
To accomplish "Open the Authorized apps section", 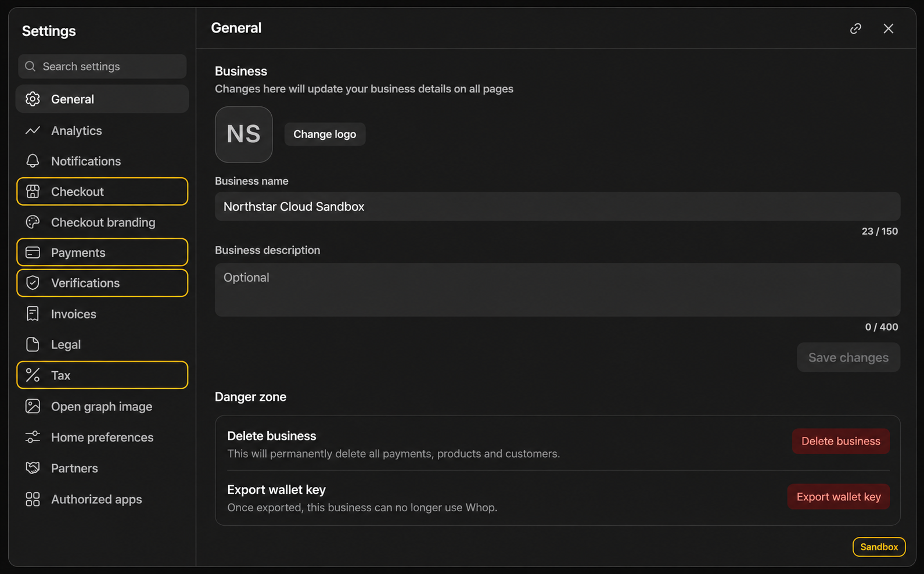I will (x=102, y=499).
